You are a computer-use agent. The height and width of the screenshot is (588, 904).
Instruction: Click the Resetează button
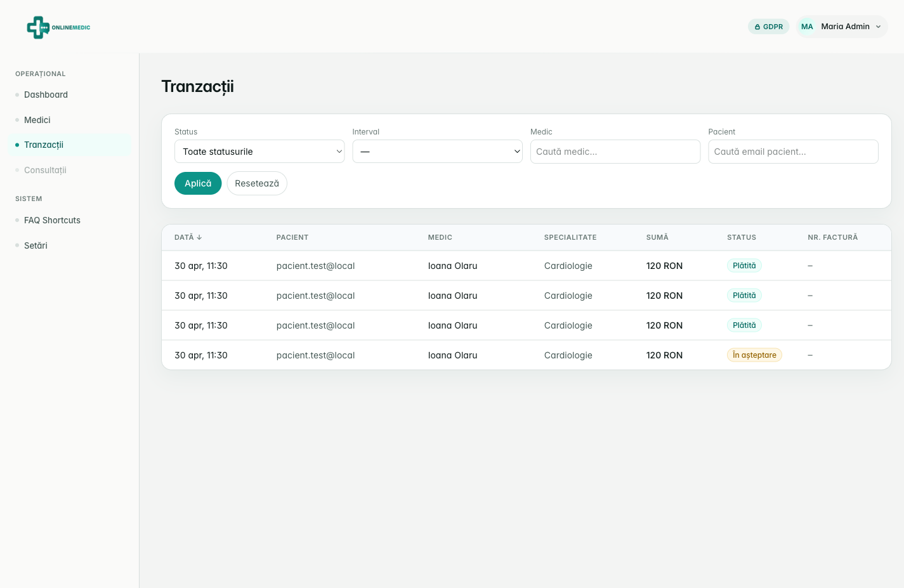tap(257, 183)
